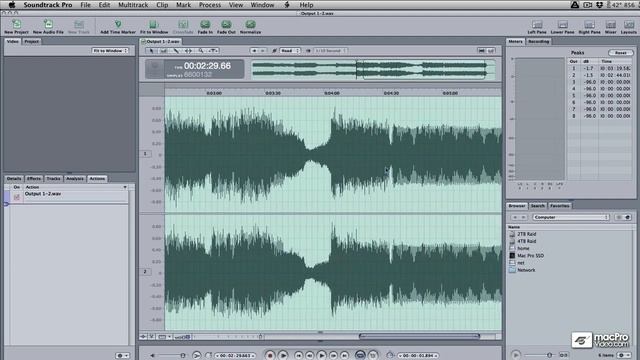This screenshot has height=360, width=640.
Task: Select the arrow selection tool
Action: point(151,51)
